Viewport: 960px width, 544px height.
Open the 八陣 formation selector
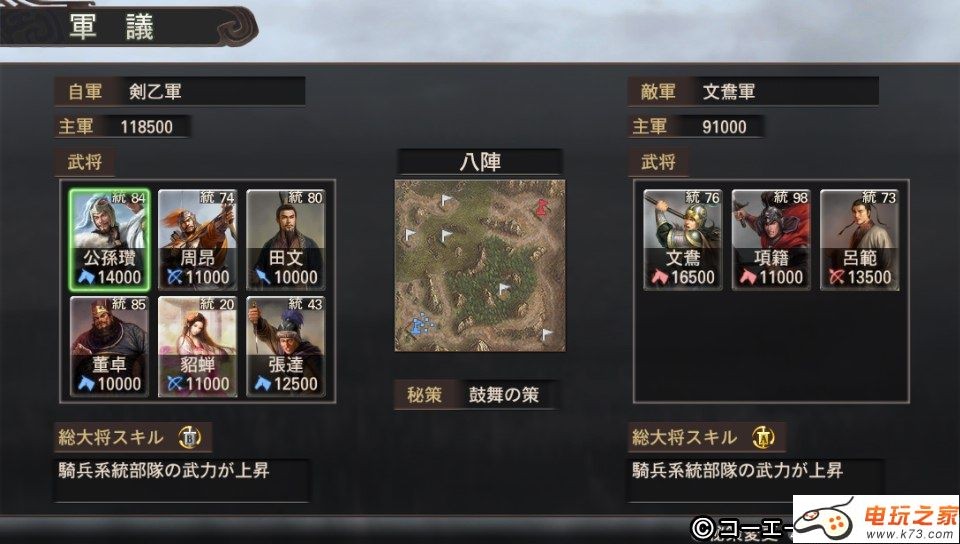click(480, 162)
